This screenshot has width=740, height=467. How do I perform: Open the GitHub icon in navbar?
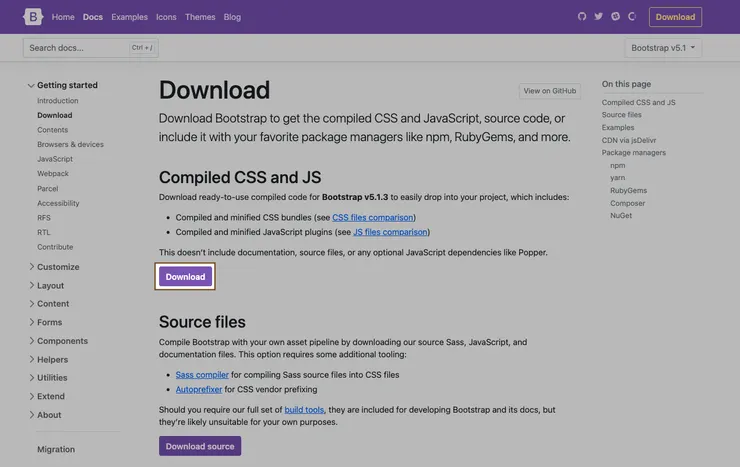(x=582, y=17)
